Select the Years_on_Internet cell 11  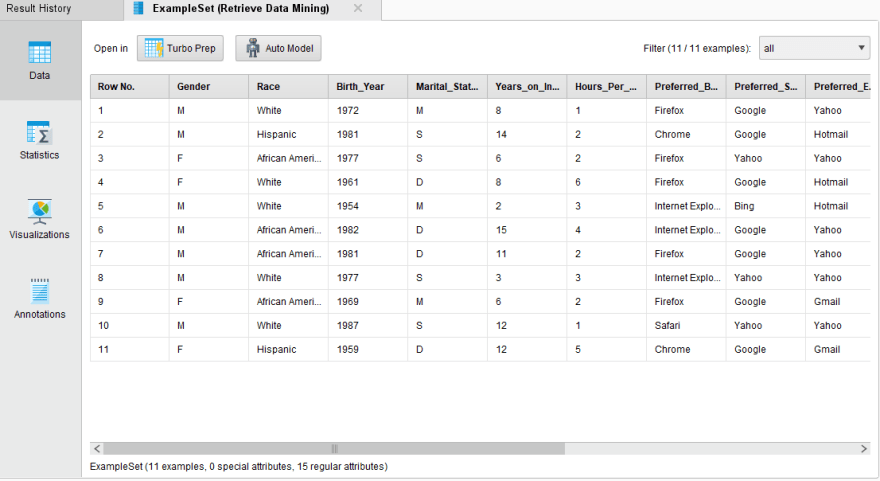(x=527, y=254)
